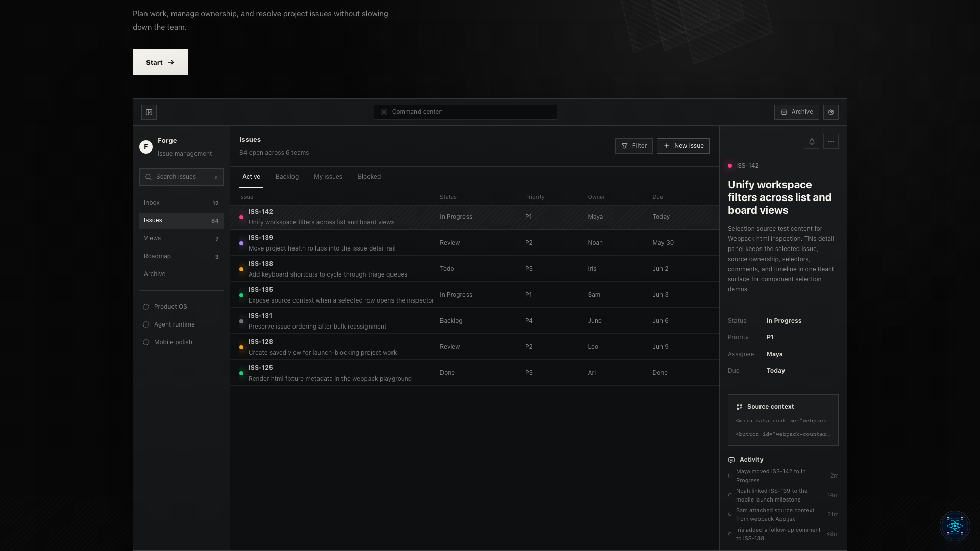Click the Activity comment icon
Screen dimensions: 980x551
731,460
